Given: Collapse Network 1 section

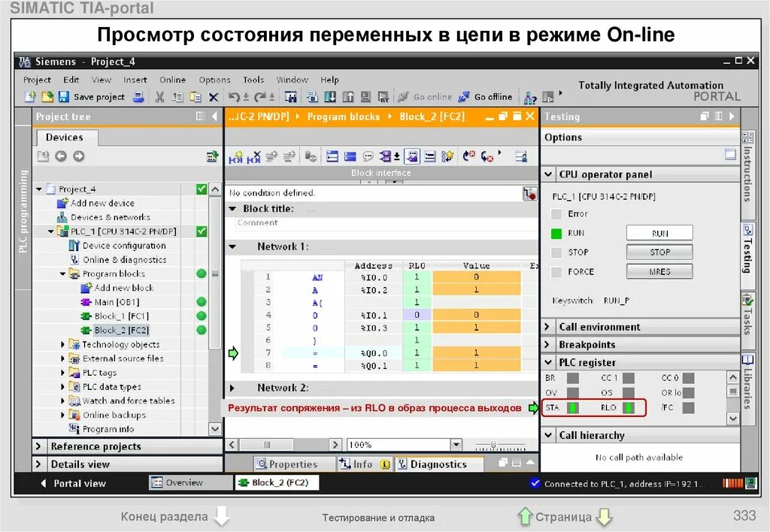Looking at the screenshot, I should [x=232, y=247].
